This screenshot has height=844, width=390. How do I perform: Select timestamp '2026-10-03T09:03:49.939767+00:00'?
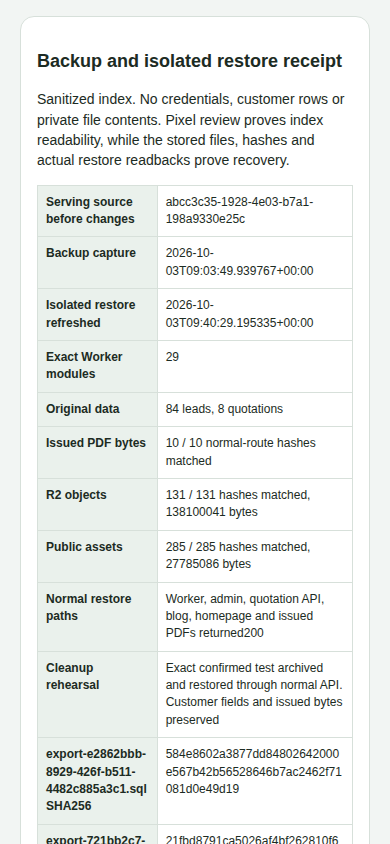(x=239, y=262)
